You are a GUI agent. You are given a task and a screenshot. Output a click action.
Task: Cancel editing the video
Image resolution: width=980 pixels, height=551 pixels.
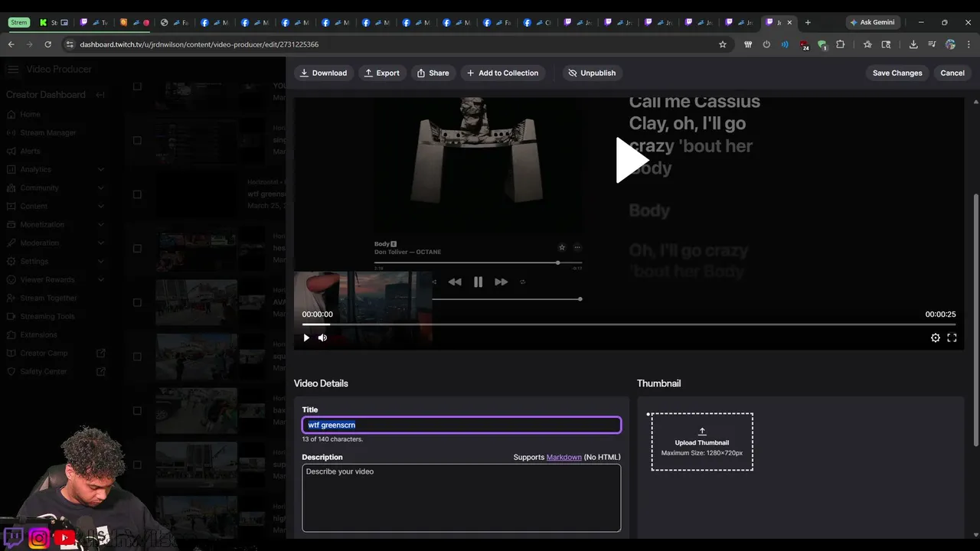click(952, 73)
